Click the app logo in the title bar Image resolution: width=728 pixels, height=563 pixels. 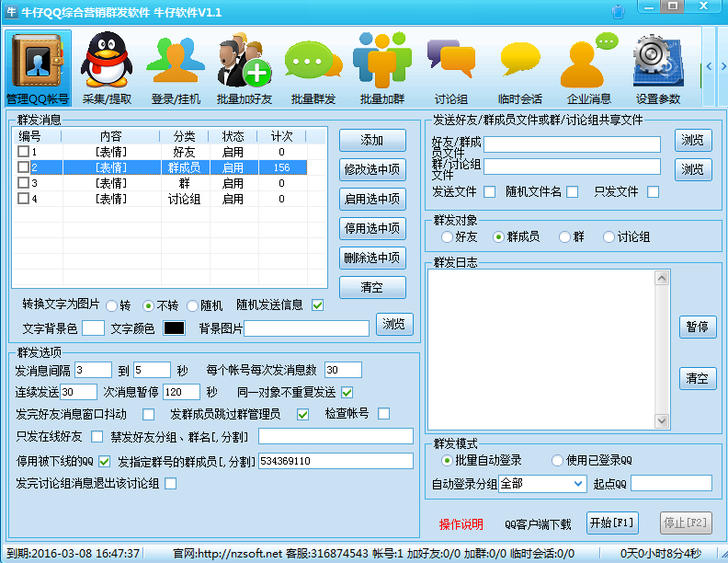pyautogui.click(x=11, y=12)
